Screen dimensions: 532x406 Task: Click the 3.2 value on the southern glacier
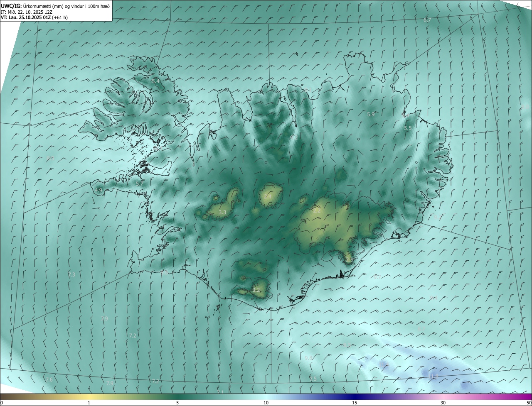point(256,290)
